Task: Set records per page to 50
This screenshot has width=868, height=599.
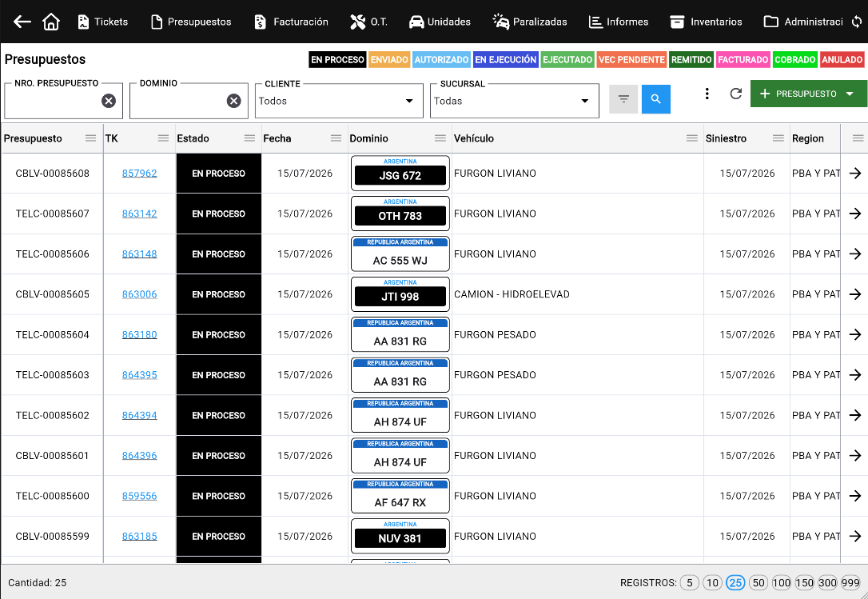Action: pos(759,582)
